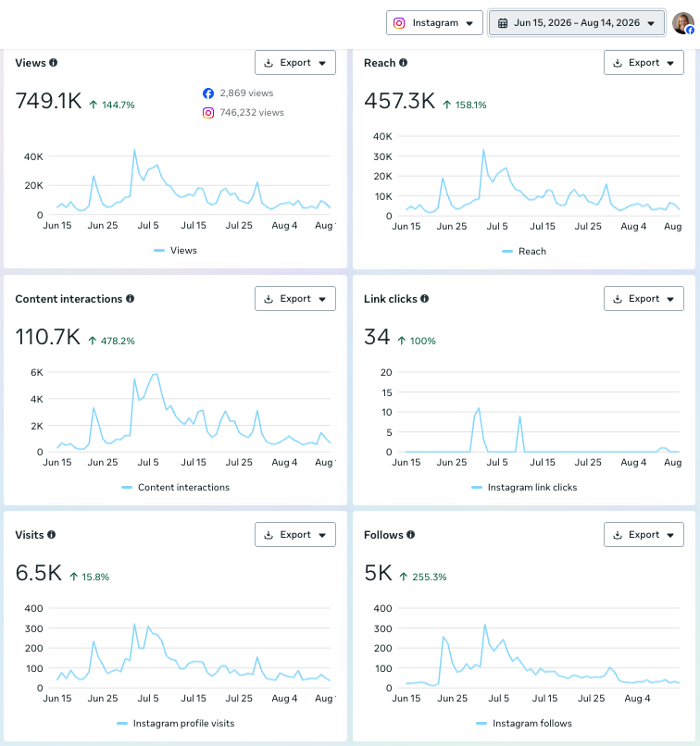Show info tooltip next to Visits

[x=52, y=534]
